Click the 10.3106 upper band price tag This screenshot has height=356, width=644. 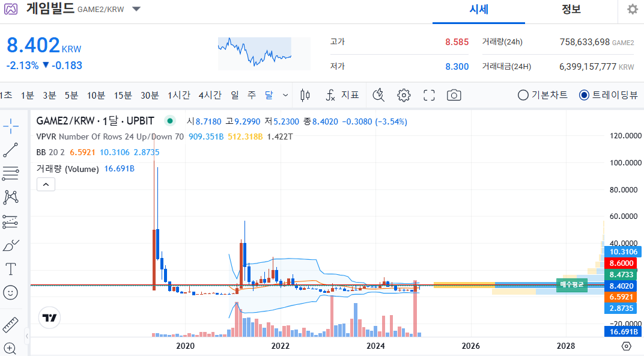[623, 252]
